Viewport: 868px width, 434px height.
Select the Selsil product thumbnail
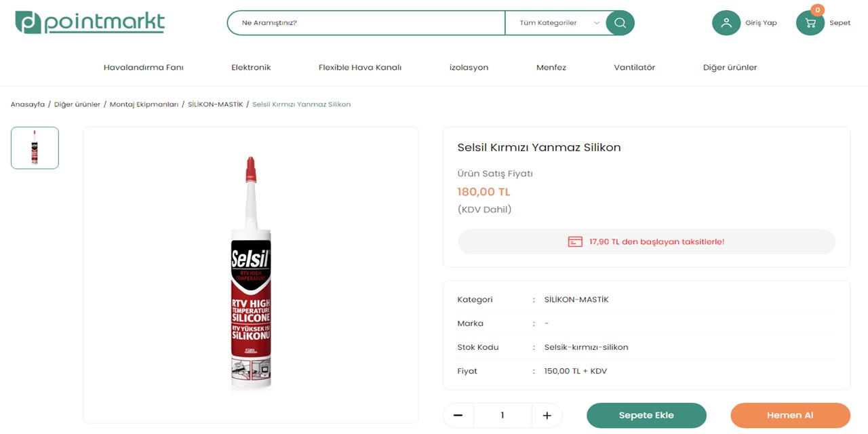pyautogui.click(x=35, y=148)
